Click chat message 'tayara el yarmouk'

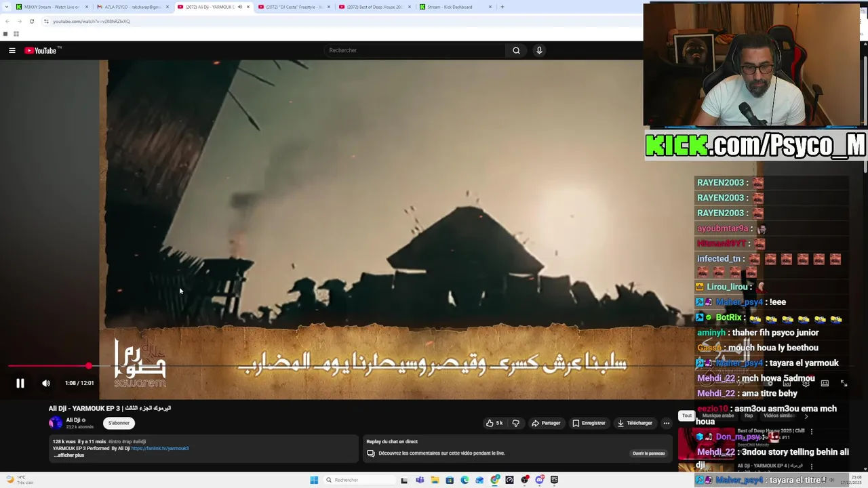coord(804,363)
